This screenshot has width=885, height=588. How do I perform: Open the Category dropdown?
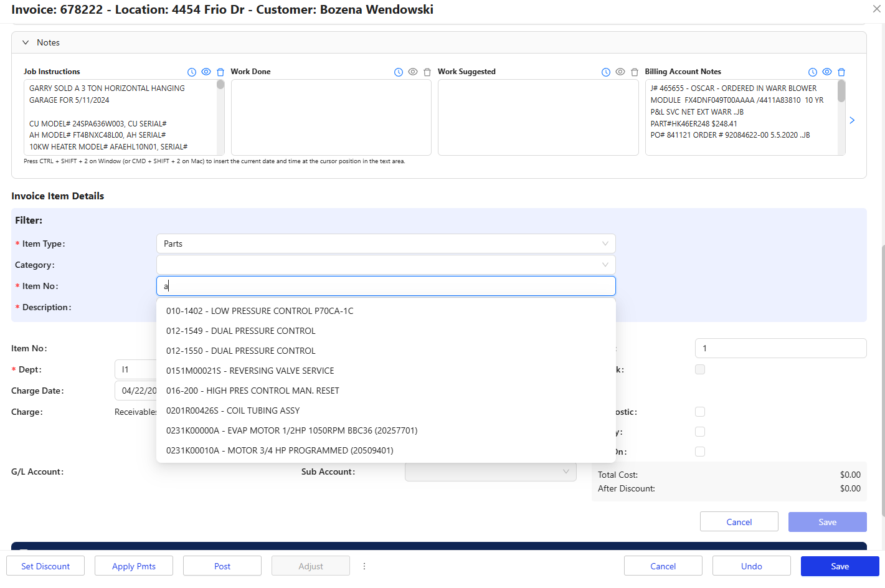[386, 265]
